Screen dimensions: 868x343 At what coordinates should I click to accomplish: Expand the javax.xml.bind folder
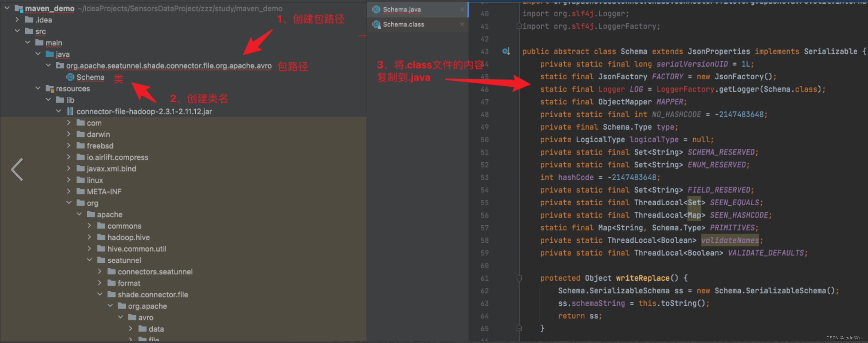[69, 168]
